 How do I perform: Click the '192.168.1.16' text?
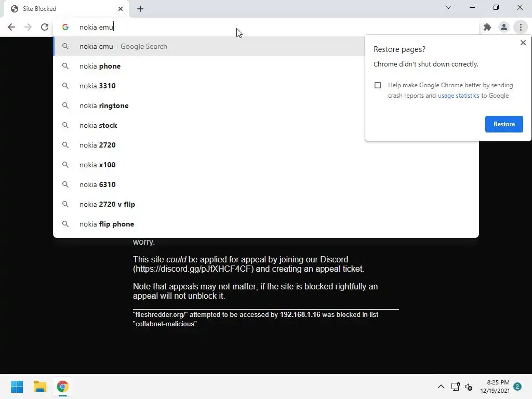point(300,314)
